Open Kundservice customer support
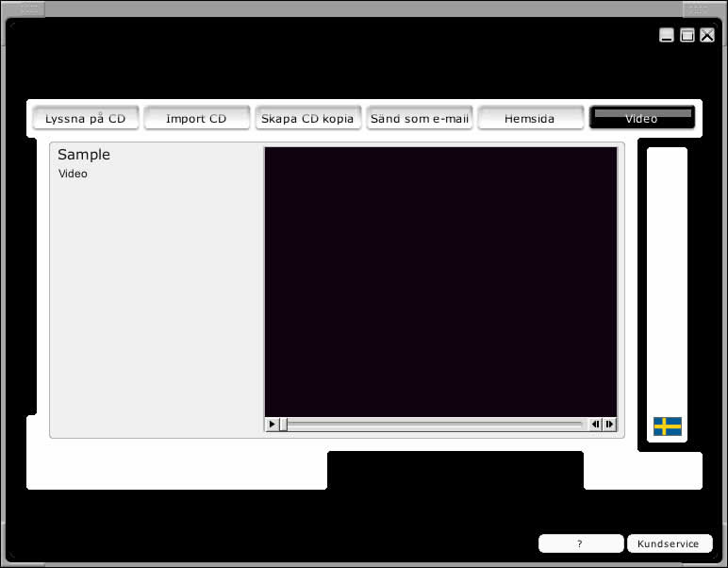 pyautogui.click(x=668, y=543)
